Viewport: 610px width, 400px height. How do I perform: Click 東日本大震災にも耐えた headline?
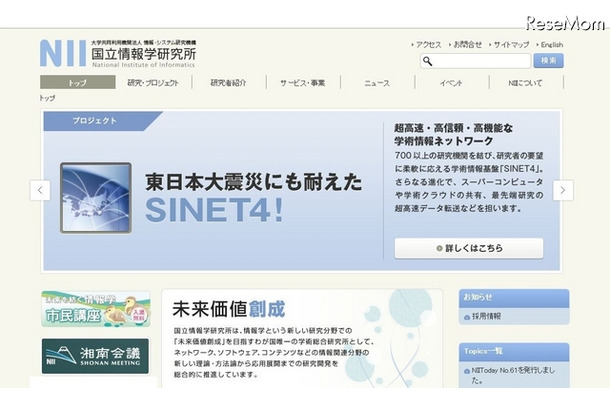(x=254, y=182)
